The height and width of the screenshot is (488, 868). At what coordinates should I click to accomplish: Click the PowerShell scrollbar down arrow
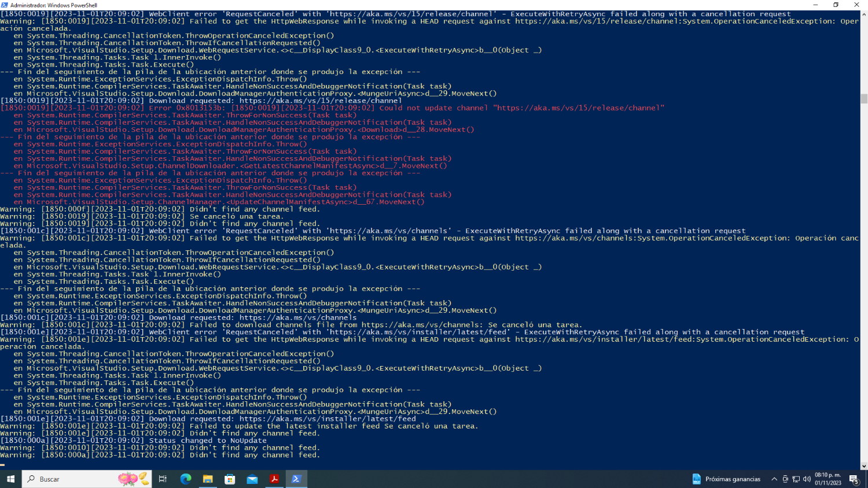click(864, 466)
